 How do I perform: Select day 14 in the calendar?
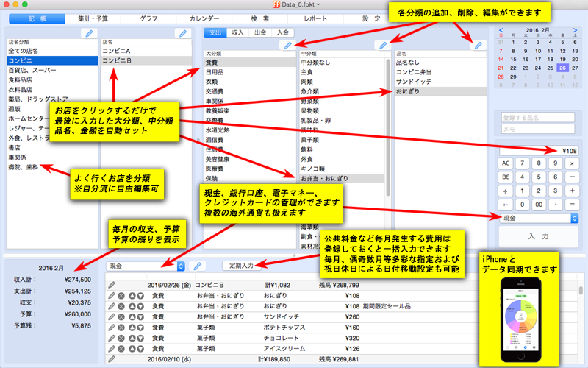[501, 60]
